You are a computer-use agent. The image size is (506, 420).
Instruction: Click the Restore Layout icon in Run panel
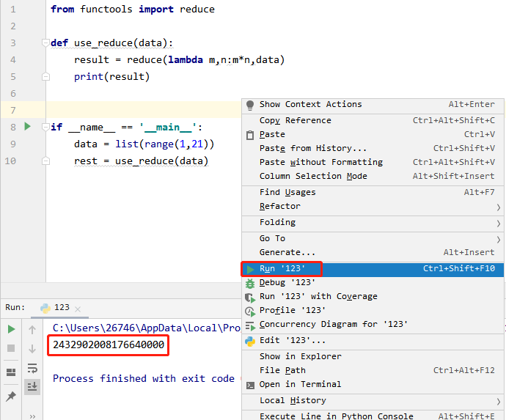11,372
